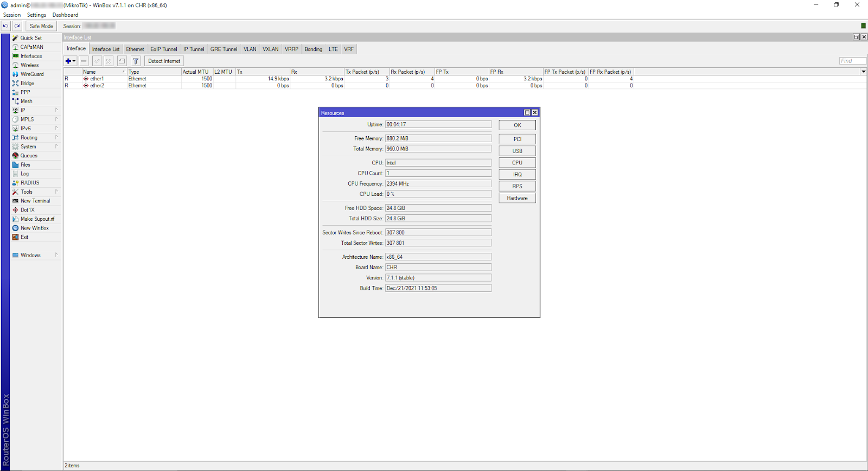This screenshot has height=471, width=868.
Task: Open RADIUS settings
Action: click(30, 183)
